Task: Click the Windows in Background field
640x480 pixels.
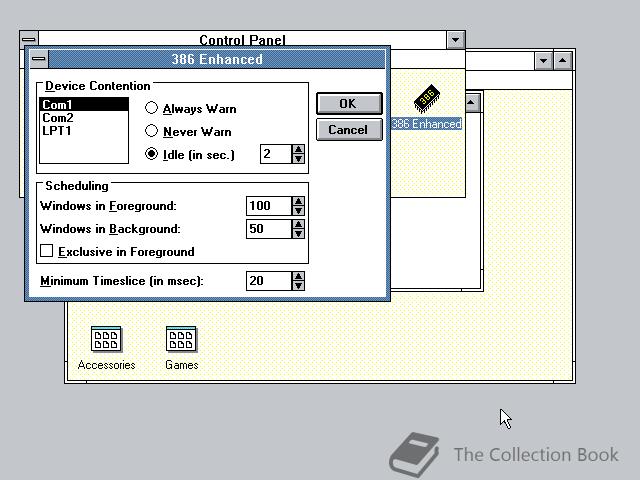Action: (x=269, y=229)
